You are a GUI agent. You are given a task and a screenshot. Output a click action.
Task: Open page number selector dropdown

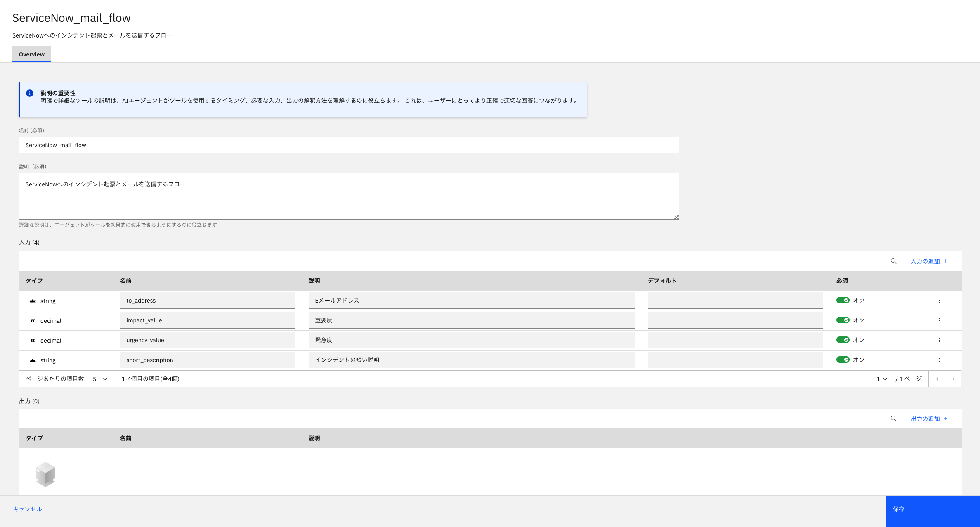882,379
